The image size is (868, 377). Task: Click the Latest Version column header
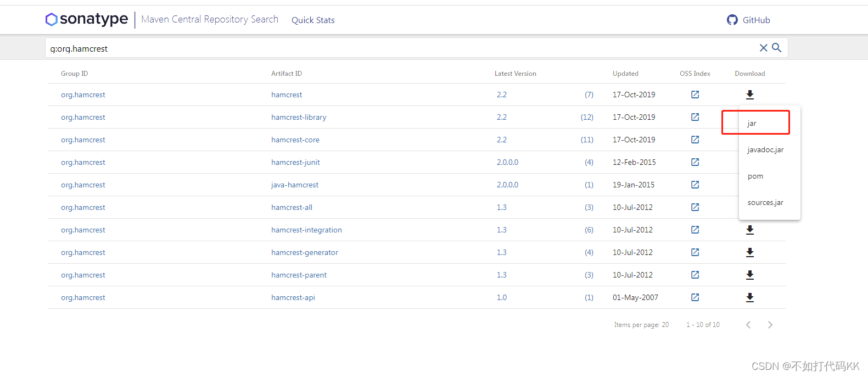[x=516, y=74]
